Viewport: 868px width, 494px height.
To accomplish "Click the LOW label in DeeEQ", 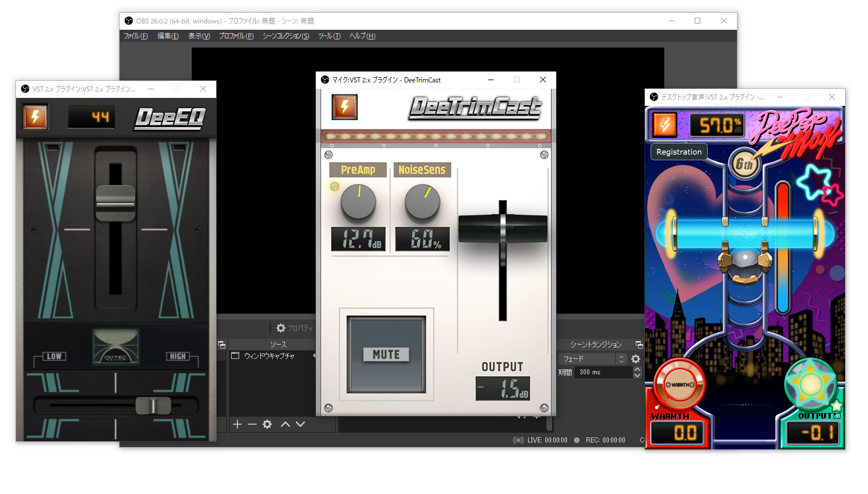I will 54,356.
